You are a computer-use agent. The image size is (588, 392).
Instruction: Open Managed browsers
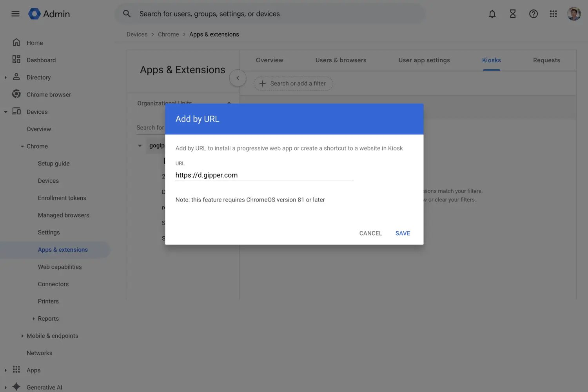(x=64, y=215)
